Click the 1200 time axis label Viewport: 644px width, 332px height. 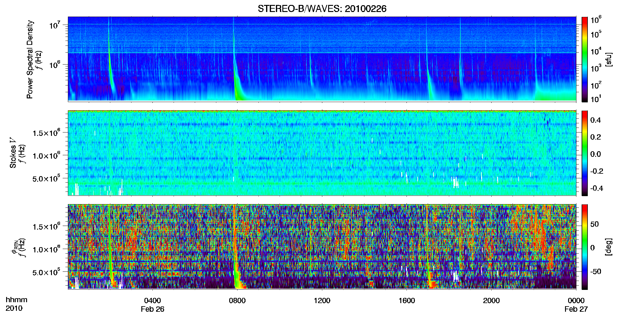point(322,300)
